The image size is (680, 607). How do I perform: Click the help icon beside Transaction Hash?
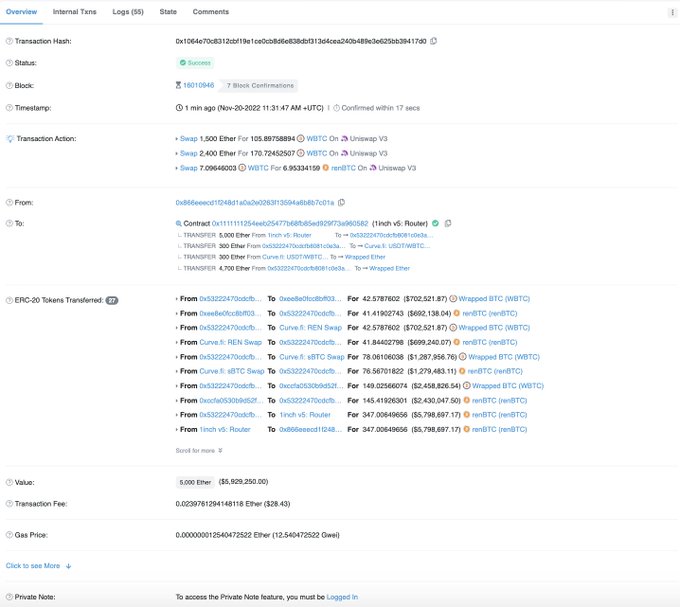pyautogui.click(x=9, y=41)
